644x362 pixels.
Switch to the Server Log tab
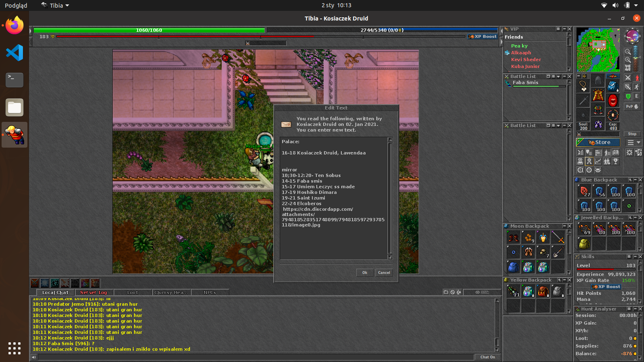(x=93, y=292)
